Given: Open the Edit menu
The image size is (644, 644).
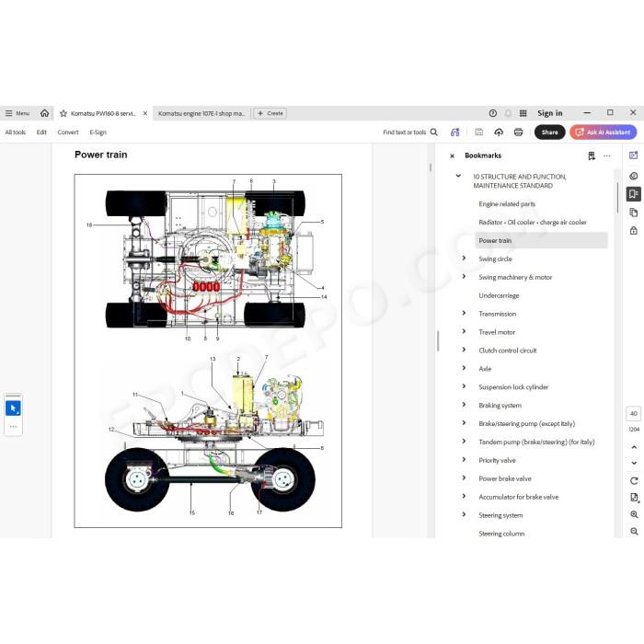Looking at the screenshot, I should [x=41, y=132].
